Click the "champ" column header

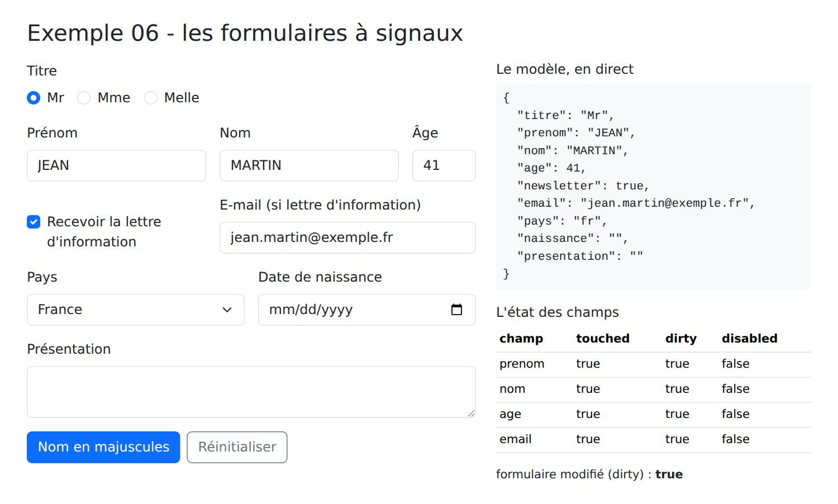click(x=521, y=339)
